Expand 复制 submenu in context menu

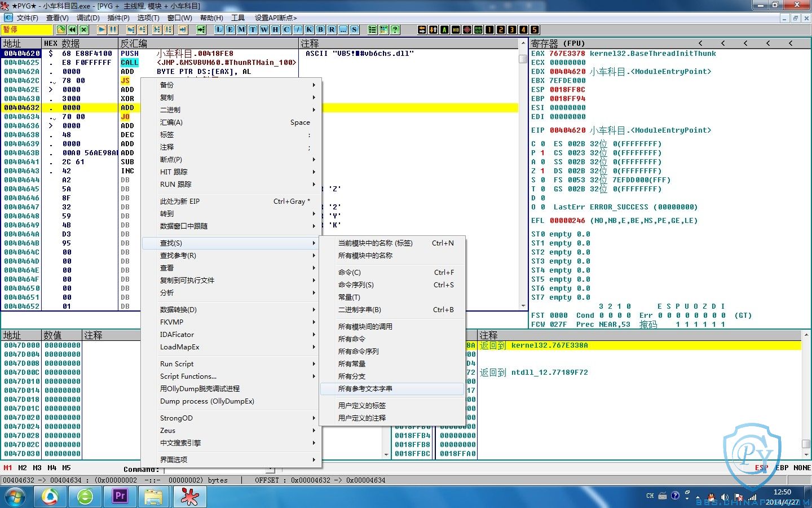pos(231,98)
